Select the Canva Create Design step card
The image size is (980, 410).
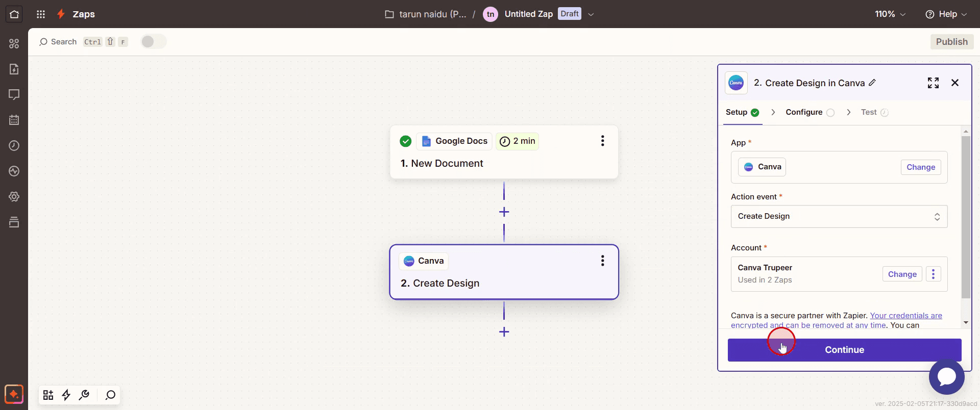(504, 272)
